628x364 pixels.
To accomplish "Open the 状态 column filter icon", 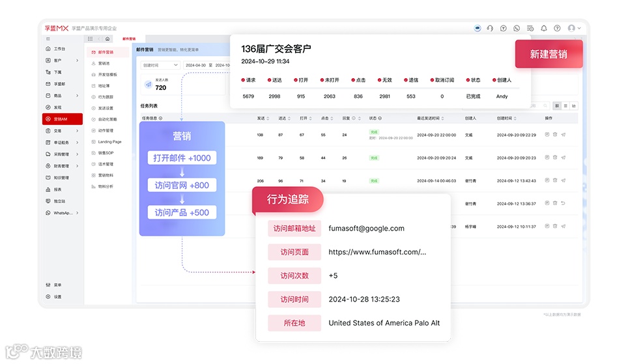I will (x=380, y=118).
